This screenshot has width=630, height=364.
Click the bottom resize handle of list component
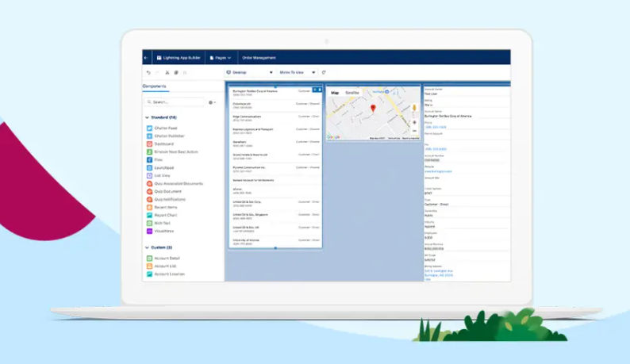pyautogui.click(x=275, y=248)
